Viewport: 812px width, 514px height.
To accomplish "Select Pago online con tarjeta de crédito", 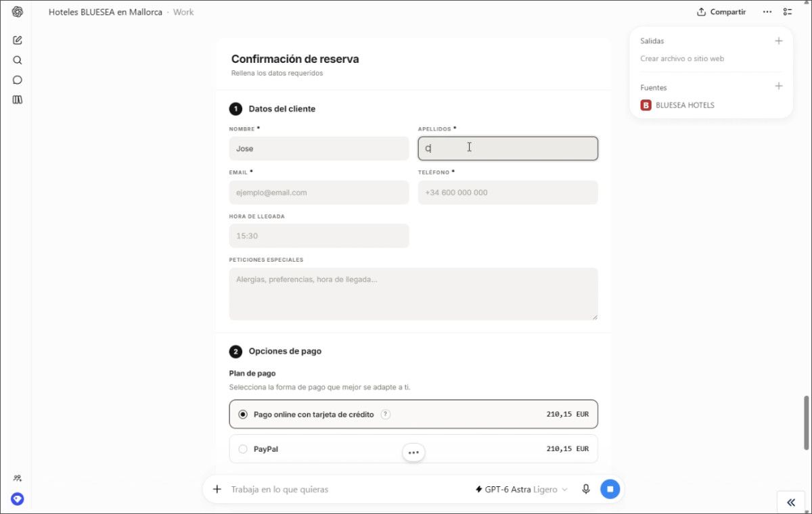I will (x=413, y=414).
